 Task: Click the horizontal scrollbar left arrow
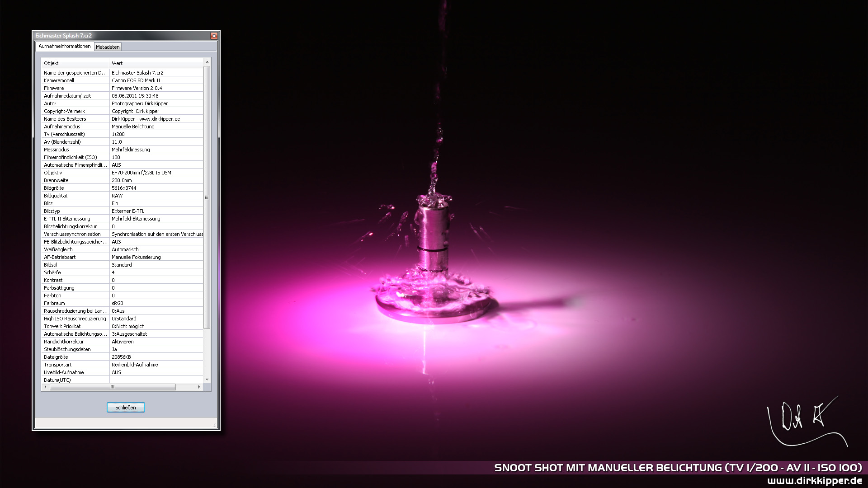click(x=45, y=387)
